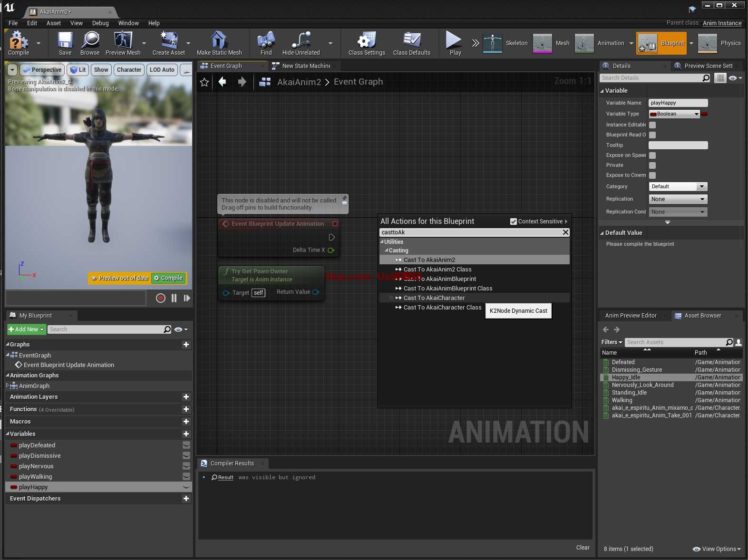Image resolution: width=748 pixels, height=560 pixels.
Task: Check the Private variable checkbox
Action: point(652,165)
